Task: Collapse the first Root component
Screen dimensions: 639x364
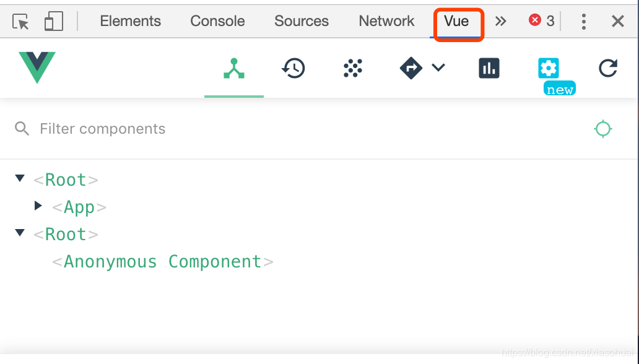Action: point(19,178)
